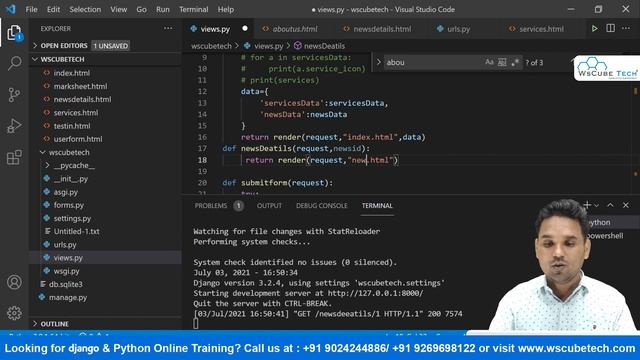Screen dimensions: 640x360
Task: Split the editor right
Action: click(610, 29)
